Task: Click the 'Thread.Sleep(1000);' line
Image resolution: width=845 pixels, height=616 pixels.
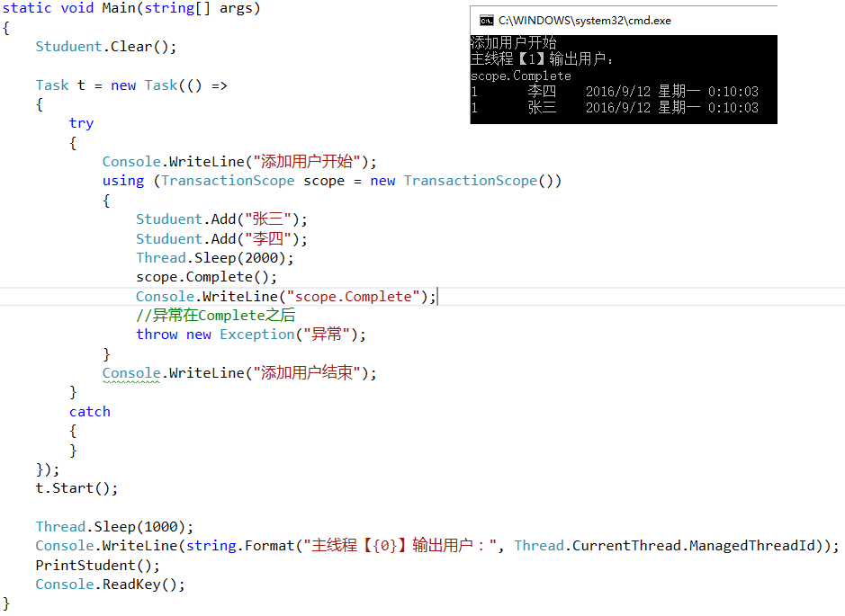Action: [114, 527]
